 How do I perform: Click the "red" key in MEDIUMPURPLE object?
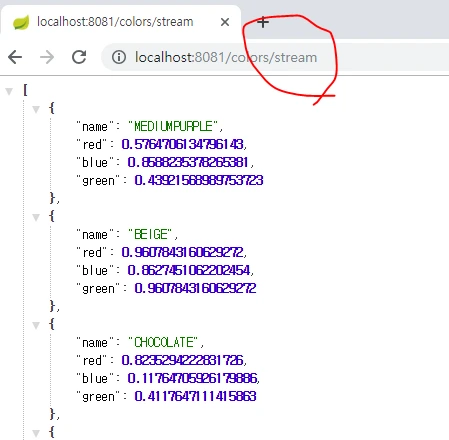click(92, 144)
